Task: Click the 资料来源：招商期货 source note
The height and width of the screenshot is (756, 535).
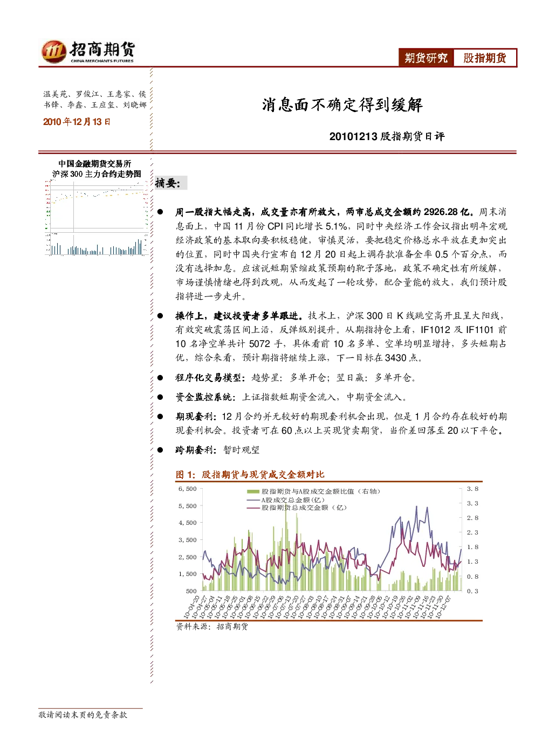Action: [212, 627]
